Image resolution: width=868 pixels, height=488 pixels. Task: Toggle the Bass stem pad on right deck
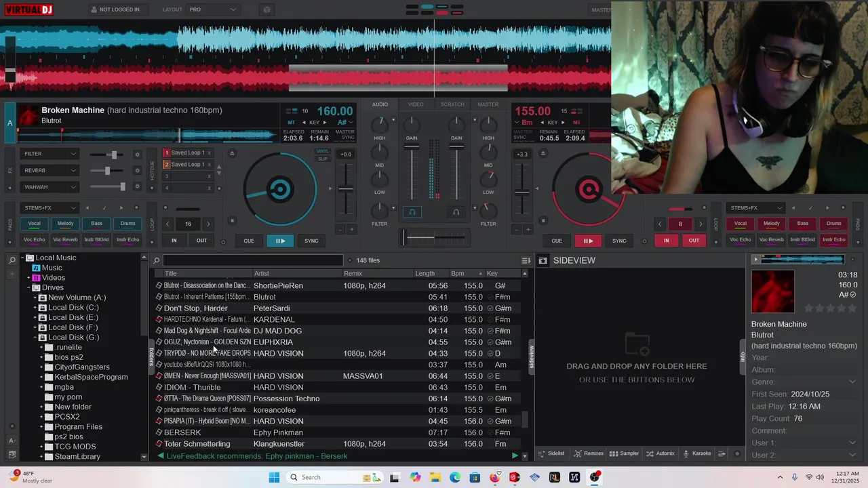[803, 224]
